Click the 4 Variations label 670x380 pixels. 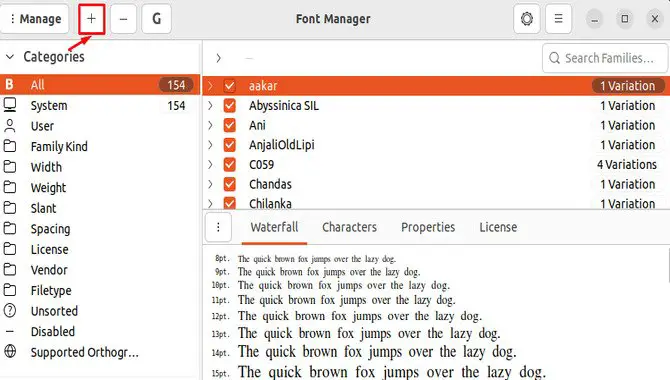(x=627, y=165)
